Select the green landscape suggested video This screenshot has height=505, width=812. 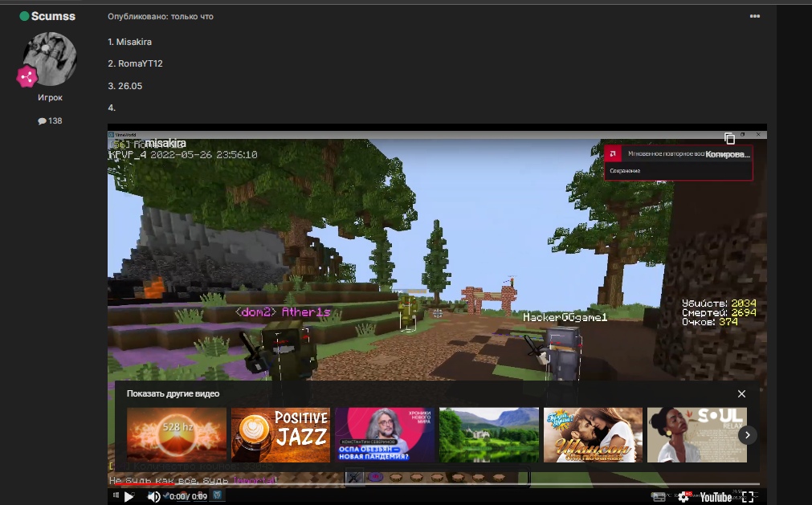[488, 434]
